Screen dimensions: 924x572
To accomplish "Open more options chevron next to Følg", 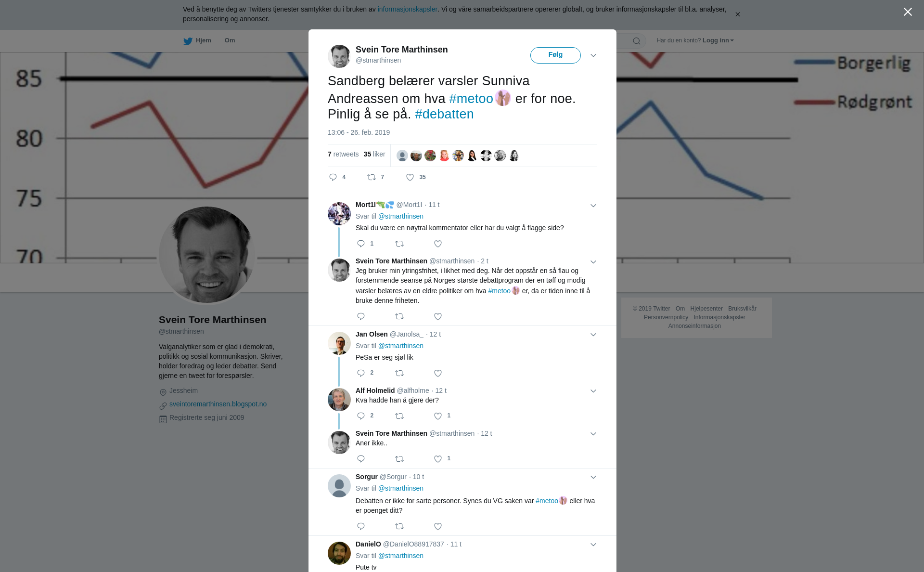I will pos(593,55).
